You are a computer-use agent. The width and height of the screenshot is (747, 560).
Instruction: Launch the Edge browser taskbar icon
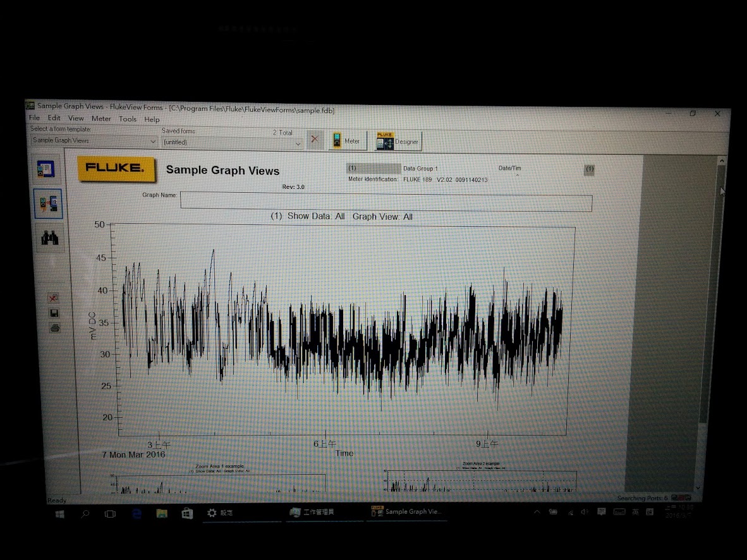point(137,513)
